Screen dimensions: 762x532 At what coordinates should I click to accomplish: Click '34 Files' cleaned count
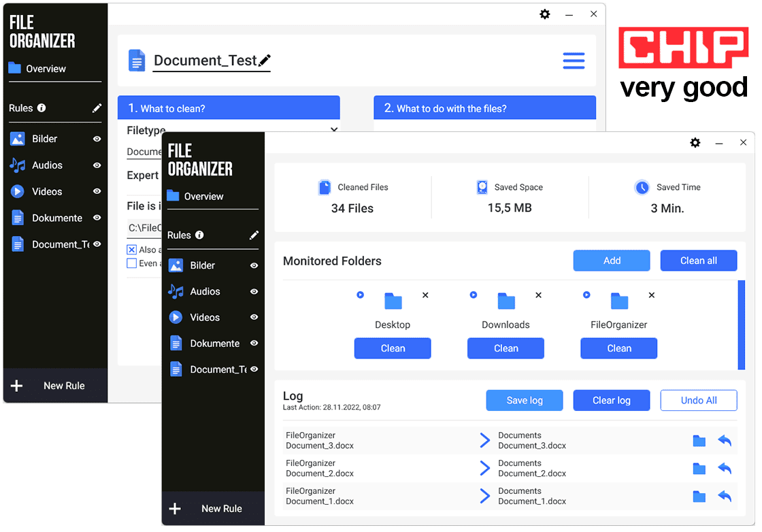pos(352,208)
